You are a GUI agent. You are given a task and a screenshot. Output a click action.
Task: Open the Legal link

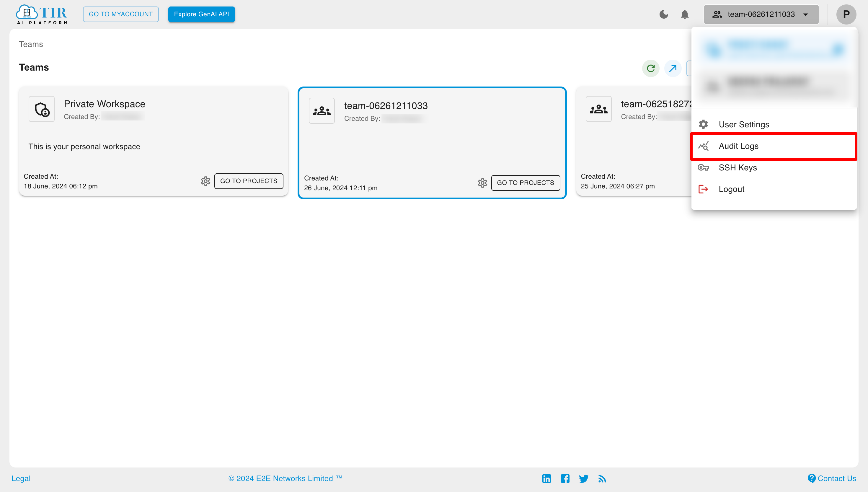(x=21, y=478)
